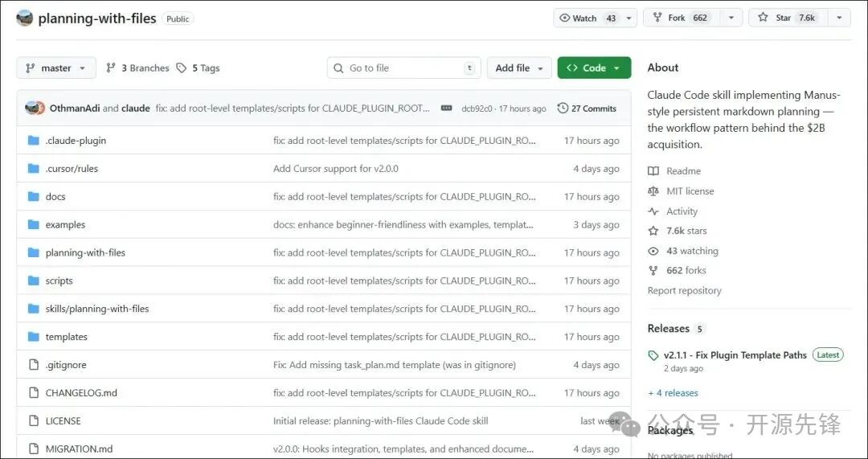Click the templates folder icon

pos(34,337)
